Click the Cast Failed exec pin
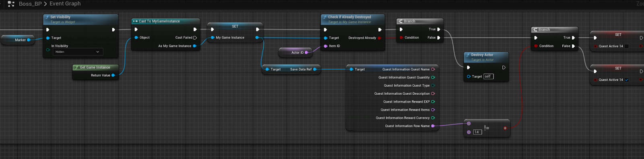Screen dimensions: 644x159 [195, 38]
